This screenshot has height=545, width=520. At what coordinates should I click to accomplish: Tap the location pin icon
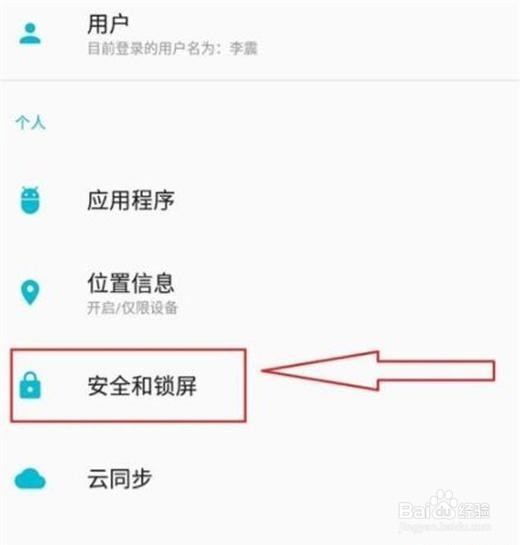pos(30,293)
